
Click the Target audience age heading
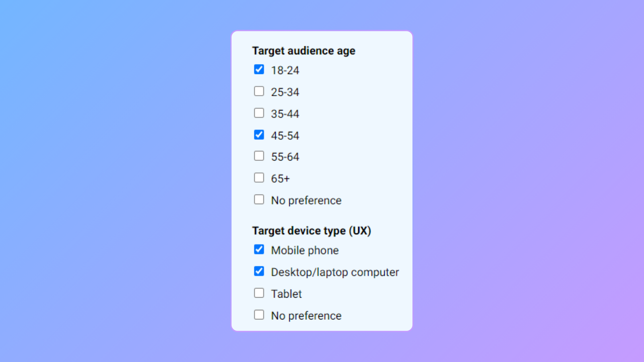click(304, 51)
